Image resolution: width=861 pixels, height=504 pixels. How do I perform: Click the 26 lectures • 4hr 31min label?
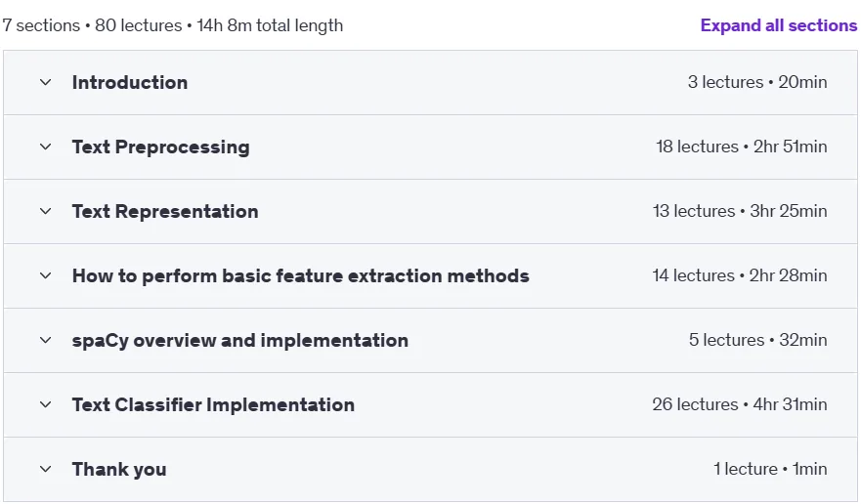740,404
